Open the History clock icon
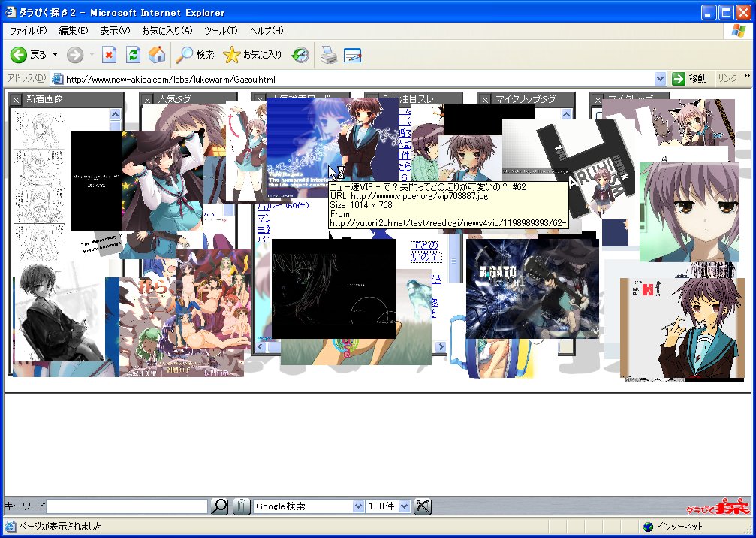 (x=300, y=55)
